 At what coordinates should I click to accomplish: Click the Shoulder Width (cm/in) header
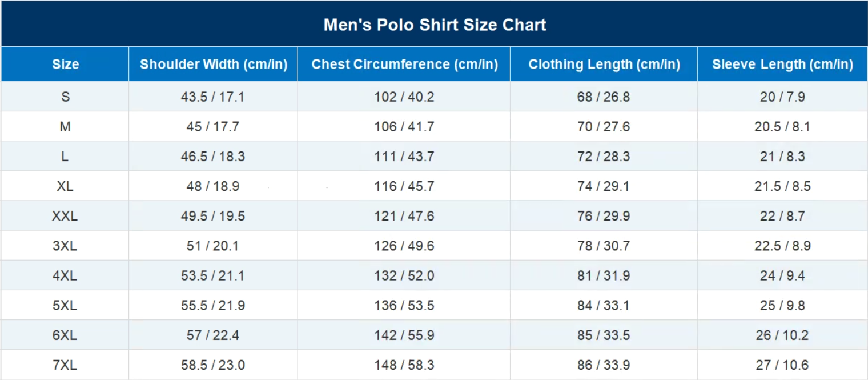click(x=213, y=64)
